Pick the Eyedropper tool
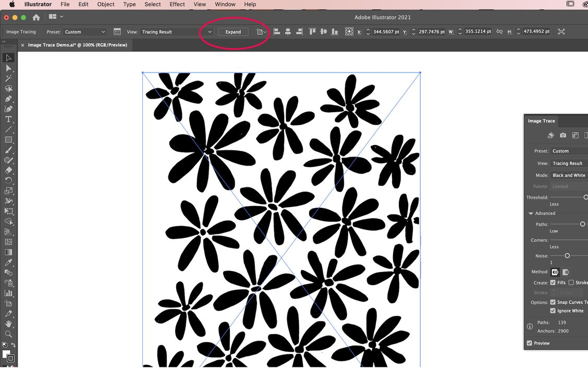Screen dimensions: 588x368 click(x=8, y=262)
